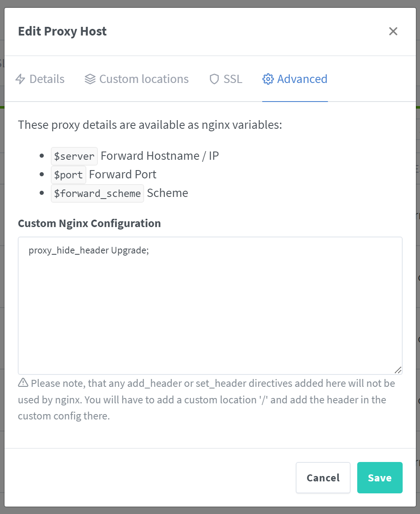Image resolution: width=420 pixels, height=514 pixels.
Task: Click the resize handle of the config textarea
Action: coord(398,370)
